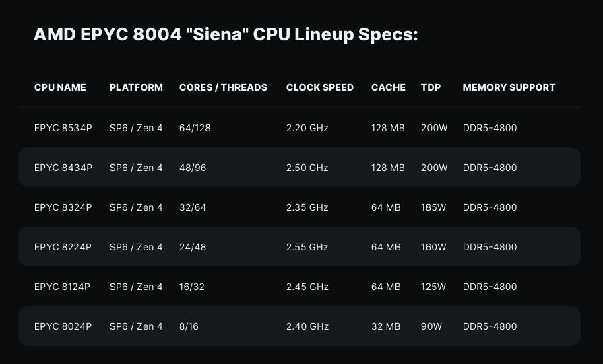Click the MEMORY SUPPORT column header
603x364 pixels.
click(509, 87)
